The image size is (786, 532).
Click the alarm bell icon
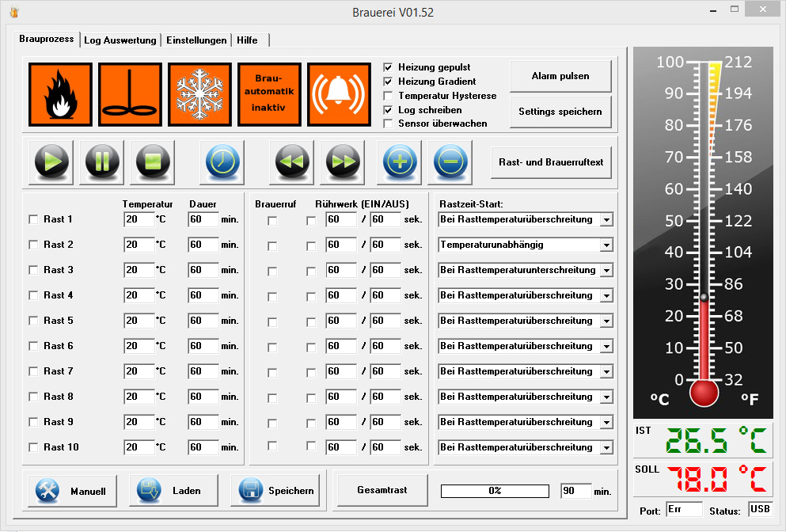pos(339,95)
